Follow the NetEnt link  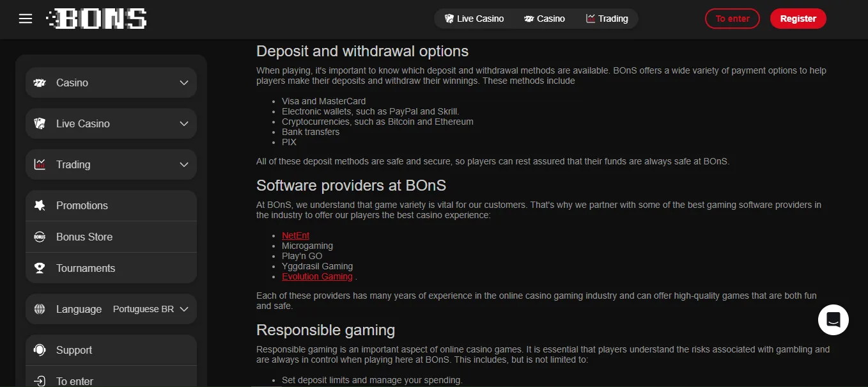(x=295, y=235)
